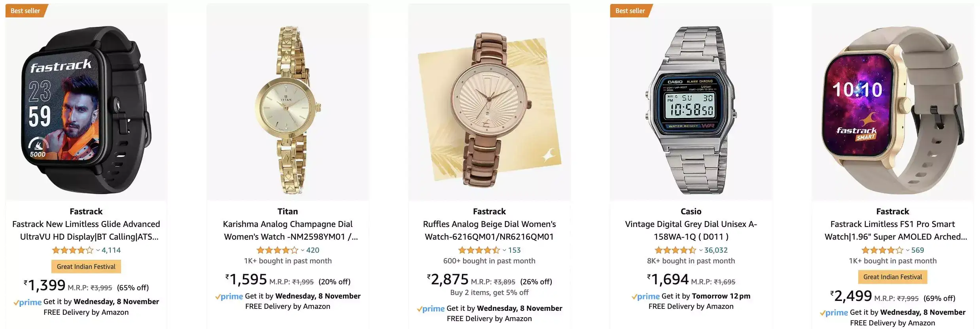Click the star rating icons for the Titan watch
980x329 pixels.
pos(278,250)
